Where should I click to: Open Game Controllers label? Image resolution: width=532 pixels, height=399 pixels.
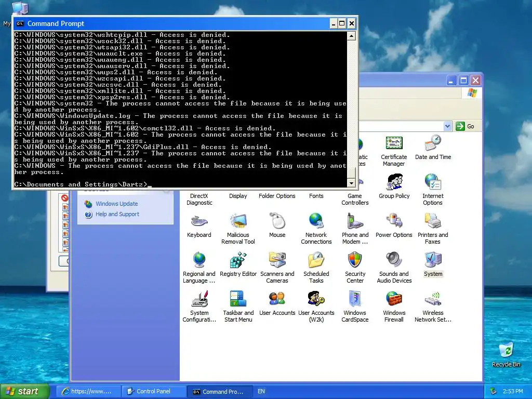(x=355, y=199)
